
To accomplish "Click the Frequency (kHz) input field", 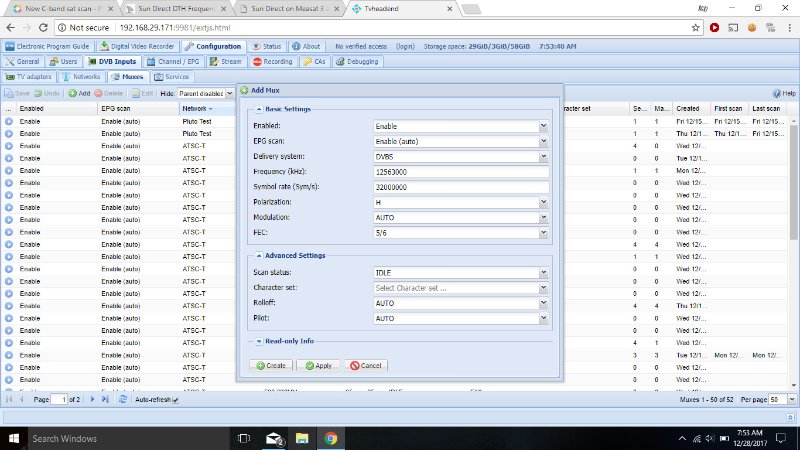I will [x=461, y=172].
